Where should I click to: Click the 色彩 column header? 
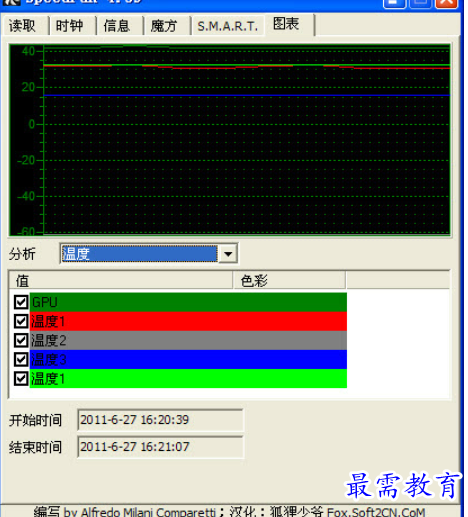[289, 280]
